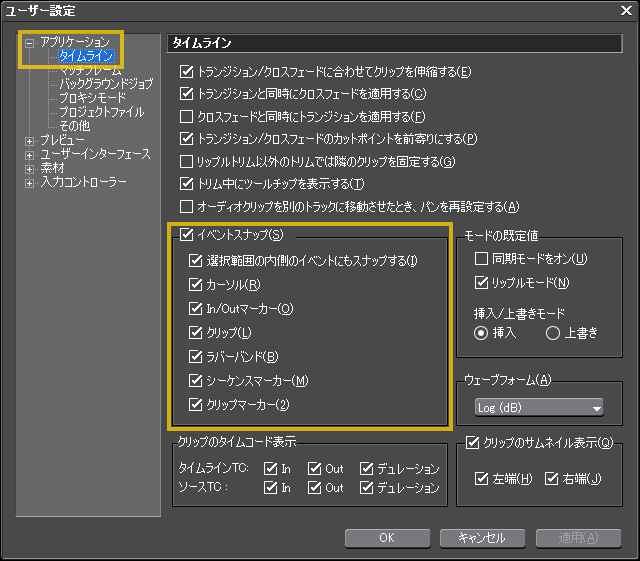Select マッチフレーム in the settings tree
The width and height of the screenshot is (640, 561).
click(90, 70)
